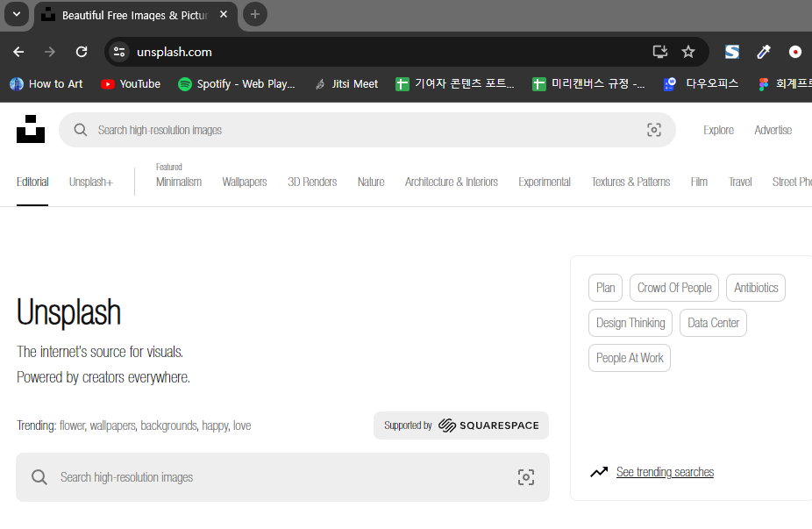Open the 기여자 콘텐츠 포트 bookmark
Screen dimensions: 812x529
point(455,84)
